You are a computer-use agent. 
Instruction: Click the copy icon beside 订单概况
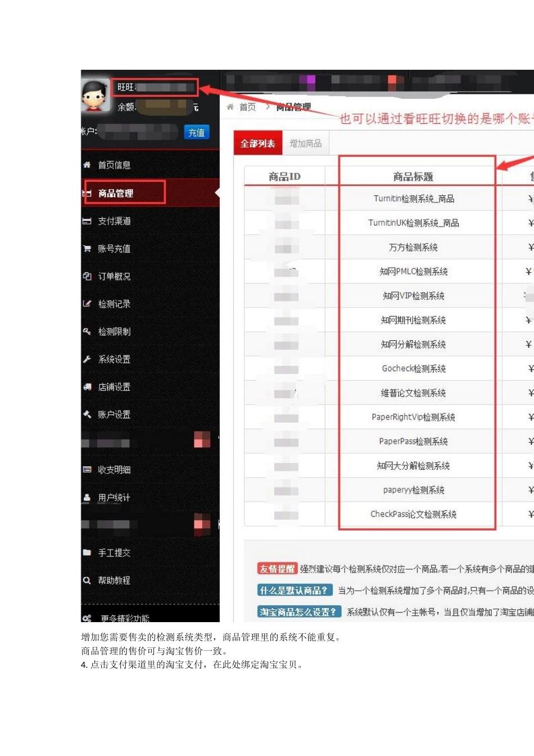click(87, 276)
